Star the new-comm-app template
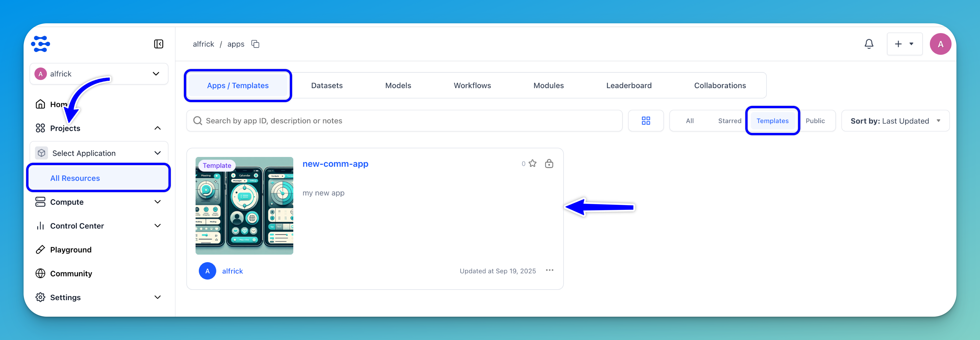The width and height of the screenshot is (980, 340). click(533, 163)
